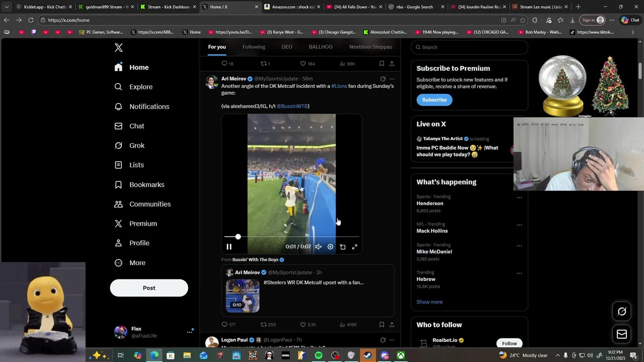Open a new browser tab
This screenshot has width=644, height=362.
[578, 7]
